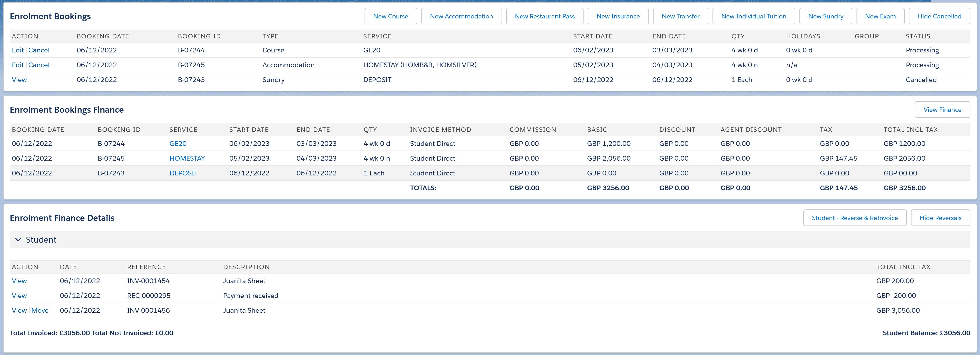This screenshot has height=355, width=980.
Task: Add a New Sundry booking
Action: point(826,16)
